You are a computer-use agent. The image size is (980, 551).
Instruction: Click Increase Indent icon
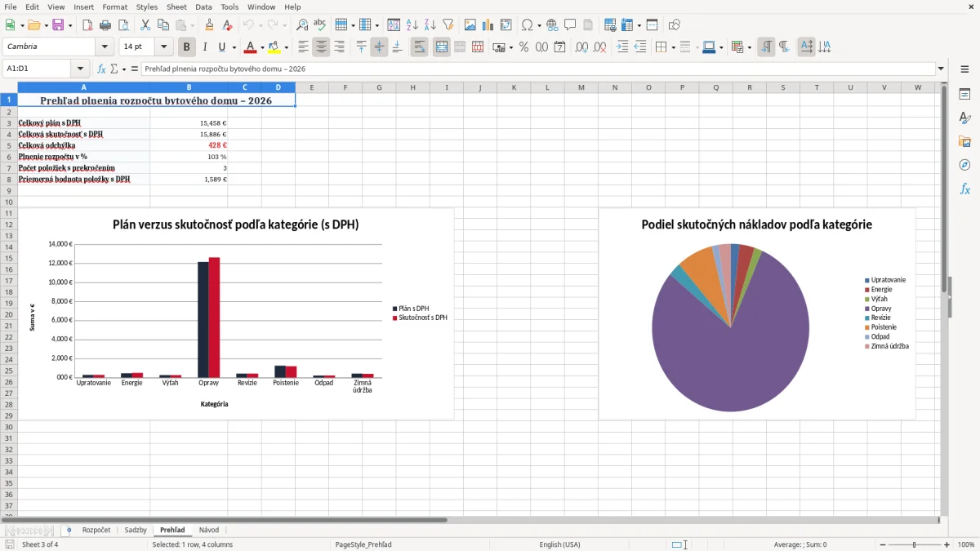point(622,47)
